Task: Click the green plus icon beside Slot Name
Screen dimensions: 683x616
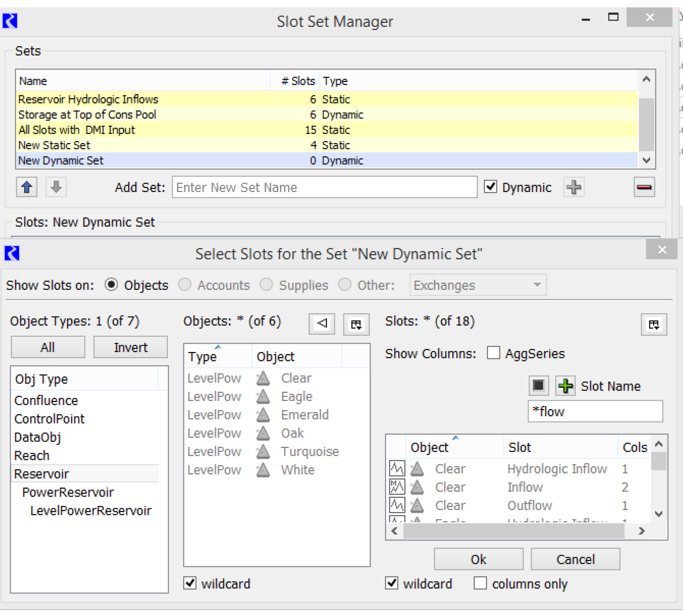Action: 565,386
